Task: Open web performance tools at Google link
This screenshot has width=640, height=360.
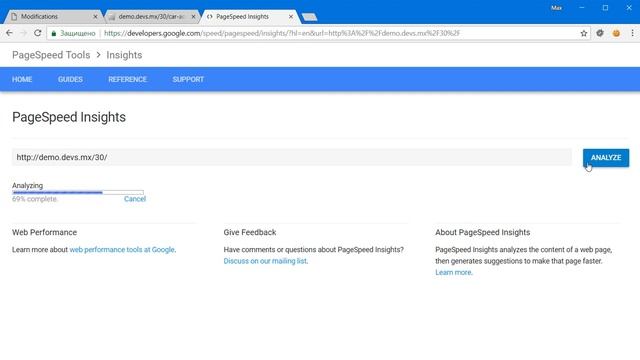Action: pos(122,249)
